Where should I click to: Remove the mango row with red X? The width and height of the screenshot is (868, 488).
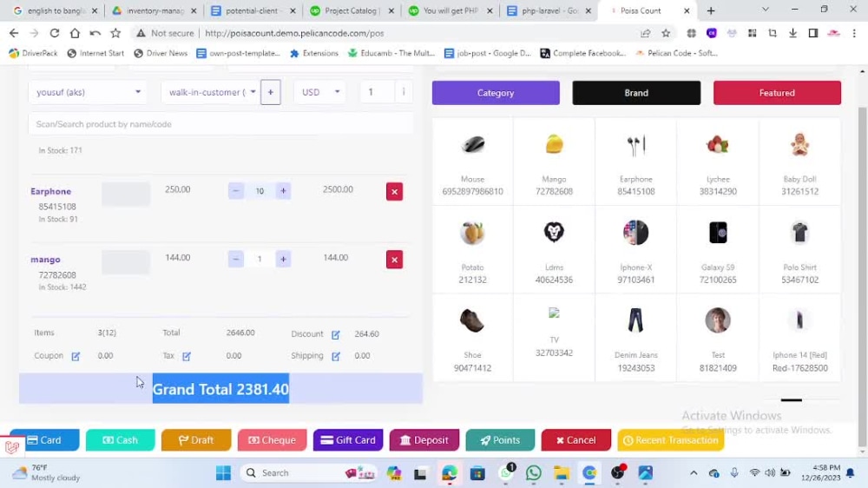tap(394, 260)
